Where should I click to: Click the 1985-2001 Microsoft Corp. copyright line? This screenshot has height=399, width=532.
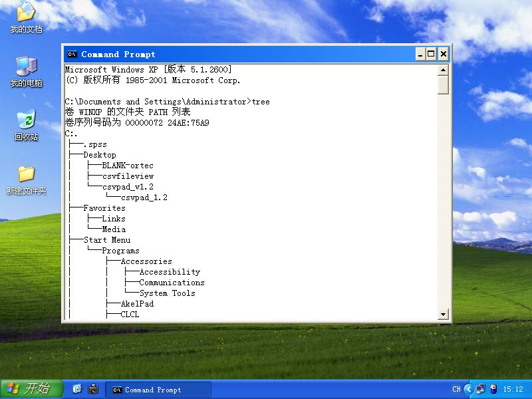pos(153,80)
